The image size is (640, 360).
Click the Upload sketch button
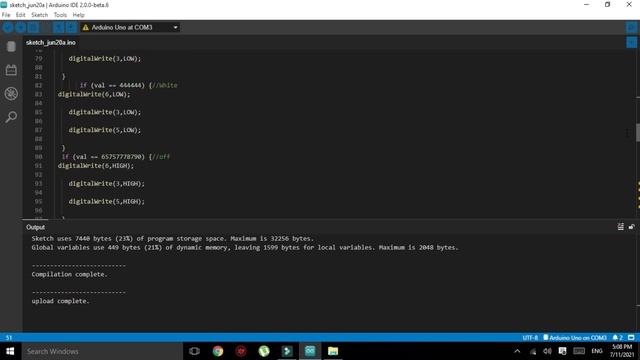20,27
